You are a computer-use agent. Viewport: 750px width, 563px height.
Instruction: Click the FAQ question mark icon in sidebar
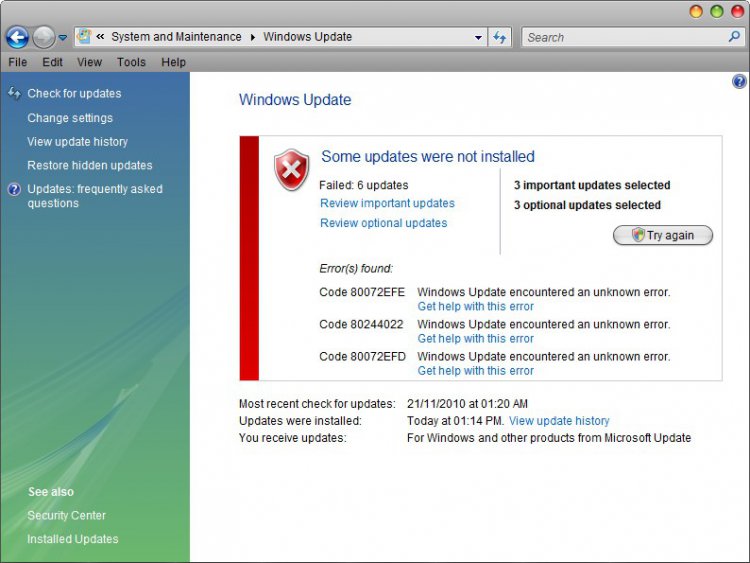14,189
